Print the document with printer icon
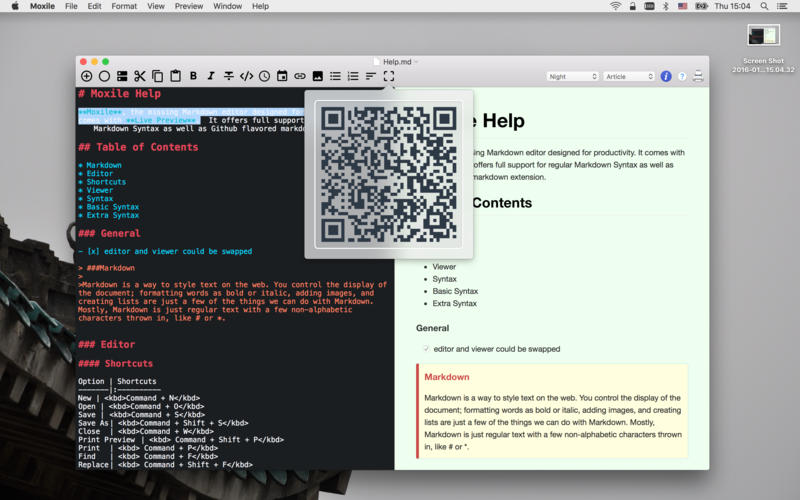This screenshot has height=500, width=800. (x=698, y=76)
